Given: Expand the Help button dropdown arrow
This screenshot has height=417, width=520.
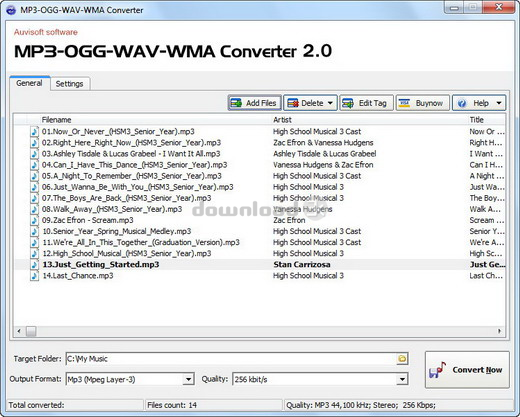Looking at the screenshot, I should tap(499, 103).
